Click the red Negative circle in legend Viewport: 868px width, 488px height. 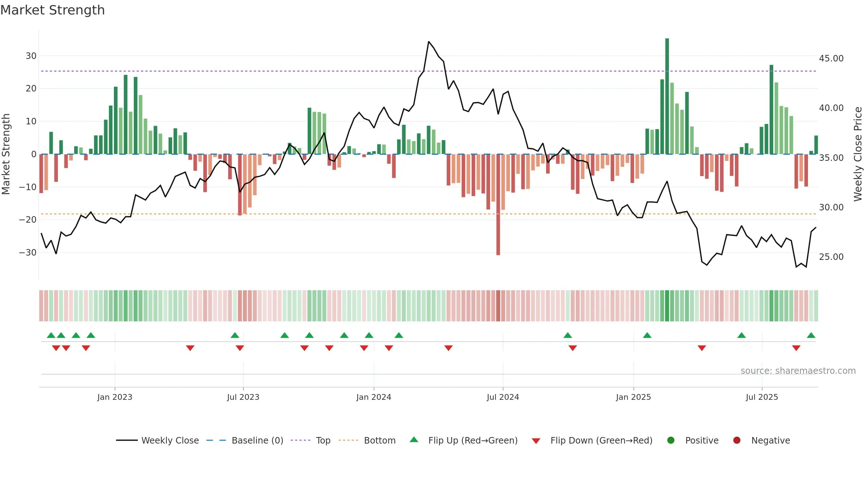[x=737, y=440]
